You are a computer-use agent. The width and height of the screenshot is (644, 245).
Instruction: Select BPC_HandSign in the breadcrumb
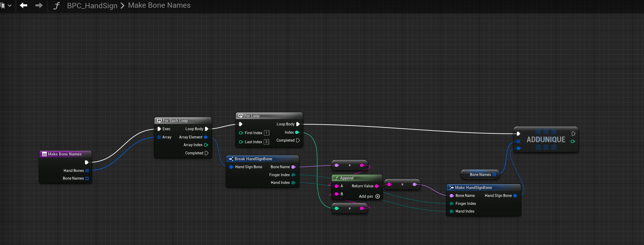point(92,6)
